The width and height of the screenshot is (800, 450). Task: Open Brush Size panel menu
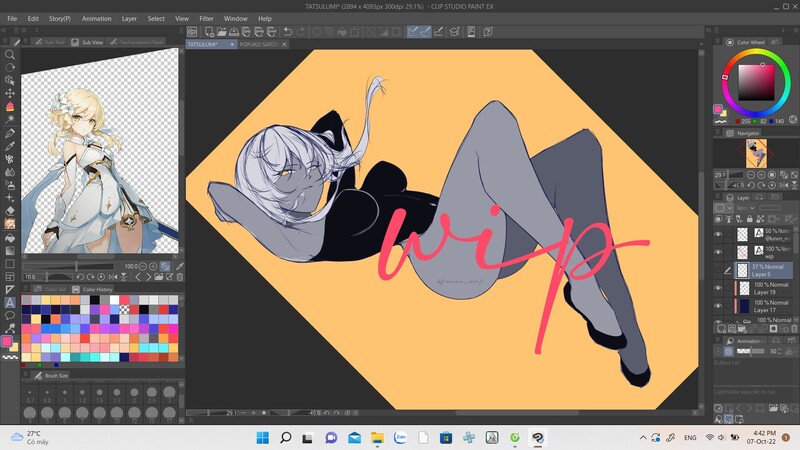click(26, 375)
